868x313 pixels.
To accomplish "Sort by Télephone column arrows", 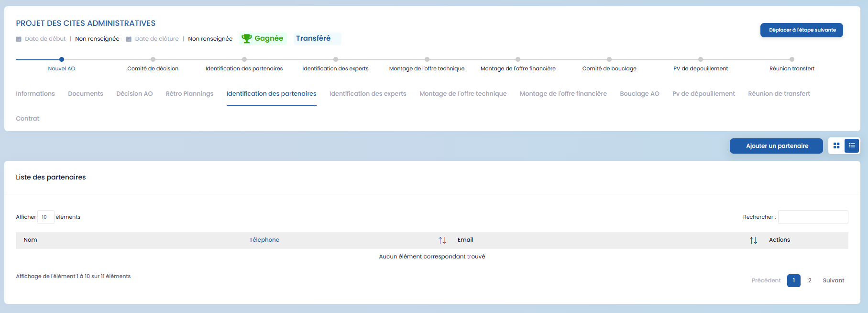I will click(x=442, y=240).
